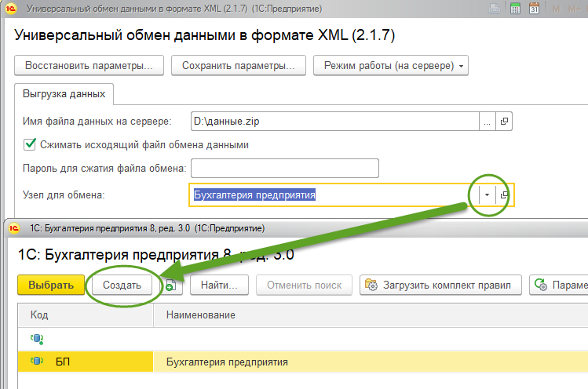Image resolution: width=588 pixels, height=389 pixels.
Task: Click the Найти... button
Action: click(219, 285)
